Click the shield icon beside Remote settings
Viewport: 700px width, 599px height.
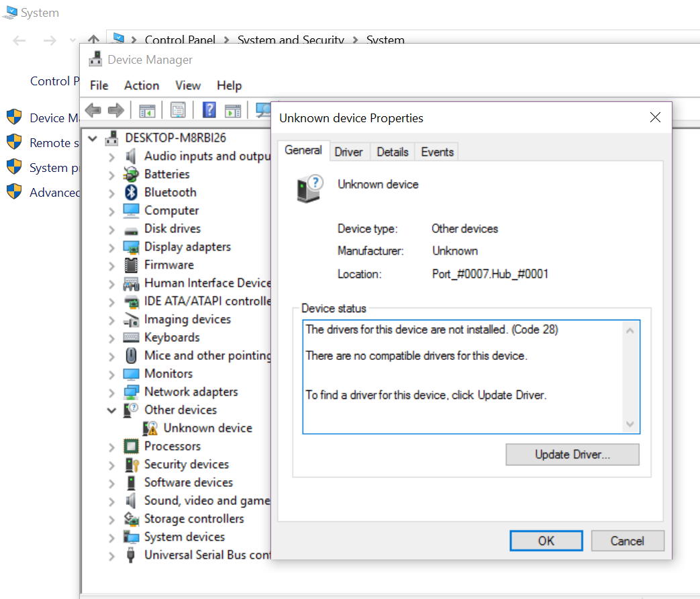(x=14, y=142)
